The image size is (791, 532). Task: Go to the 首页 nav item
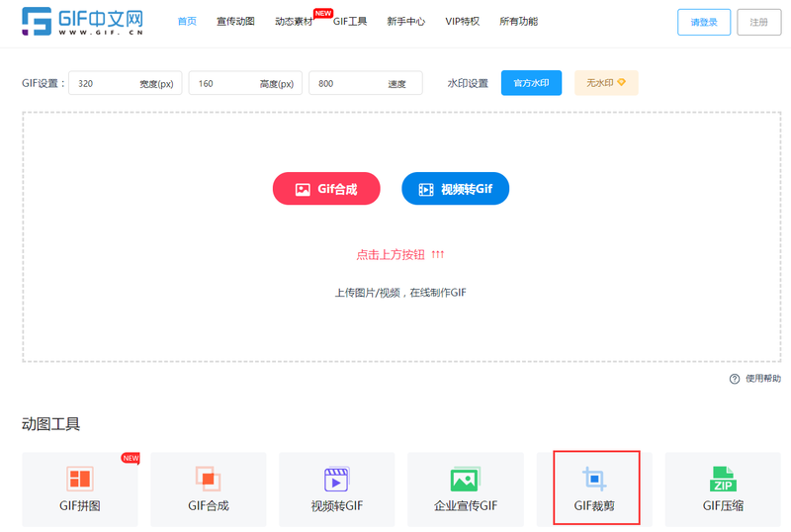click(187, 21)
